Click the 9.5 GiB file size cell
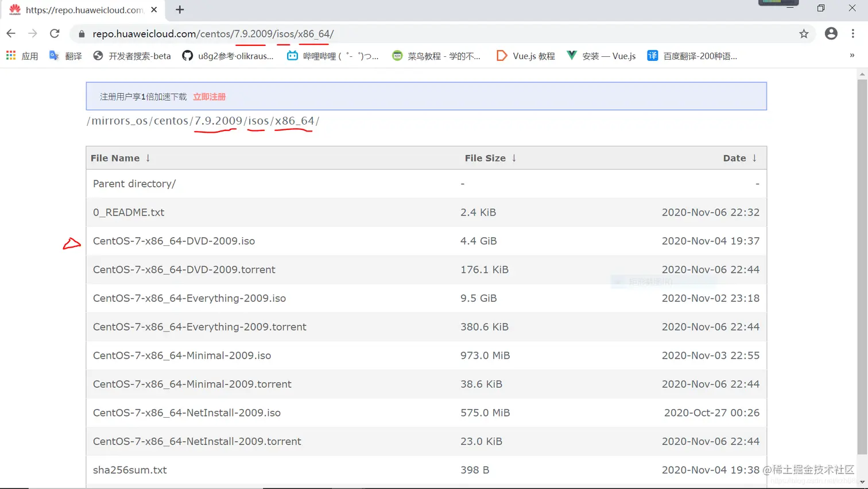The height and width of the screenshot is (489, 868). [478, 298]
